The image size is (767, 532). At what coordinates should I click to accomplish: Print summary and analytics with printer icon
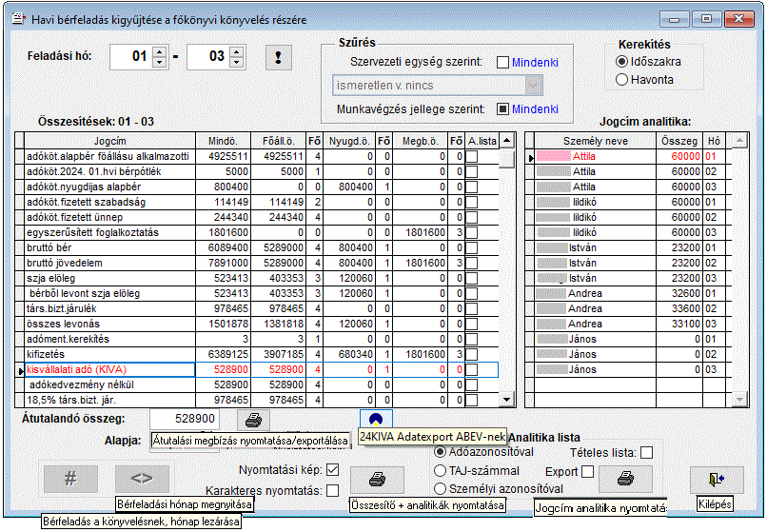377,478
